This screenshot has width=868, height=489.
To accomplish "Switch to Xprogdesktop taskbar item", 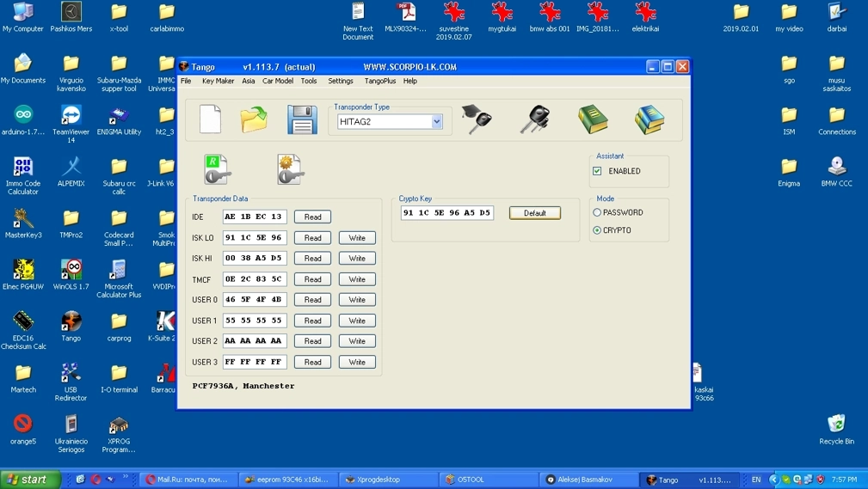I will (x=389, y=480).
